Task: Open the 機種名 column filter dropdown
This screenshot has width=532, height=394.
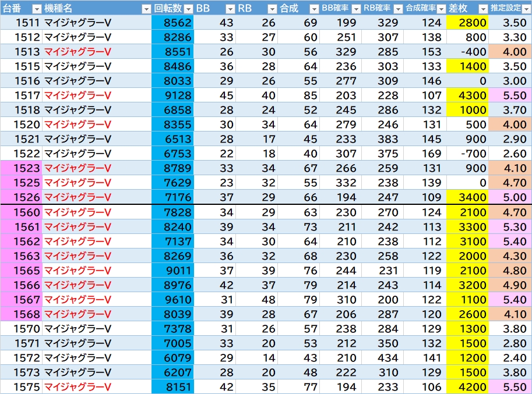Action: [146, 9]
